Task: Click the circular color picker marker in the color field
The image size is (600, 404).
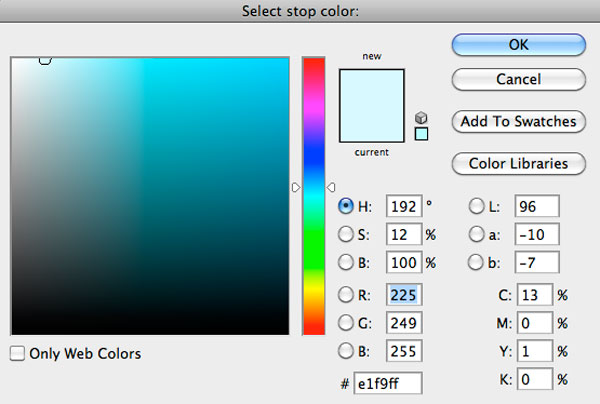Action: click(x=45, y=60)
